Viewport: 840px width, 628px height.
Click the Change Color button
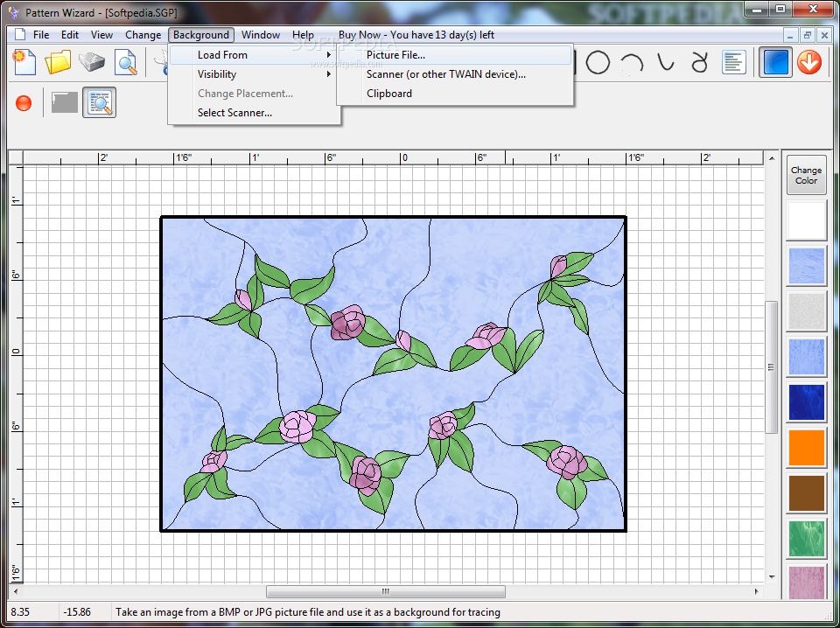tap(806, 175)
